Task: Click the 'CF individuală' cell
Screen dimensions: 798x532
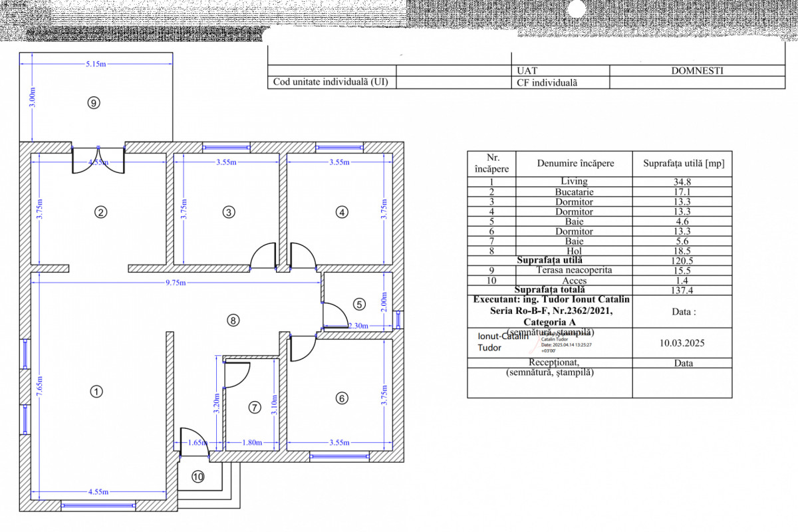Action: (x=547, y=83)
